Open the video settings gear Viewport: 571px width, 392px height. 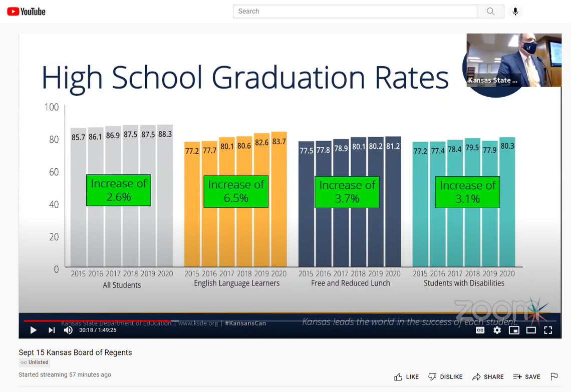click(x=497, y=330)
